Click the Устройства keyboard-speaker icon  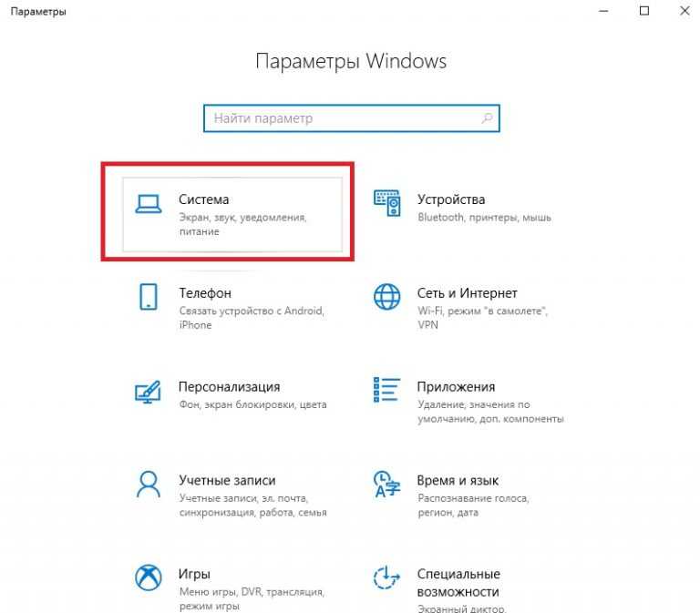click(387, 203)
